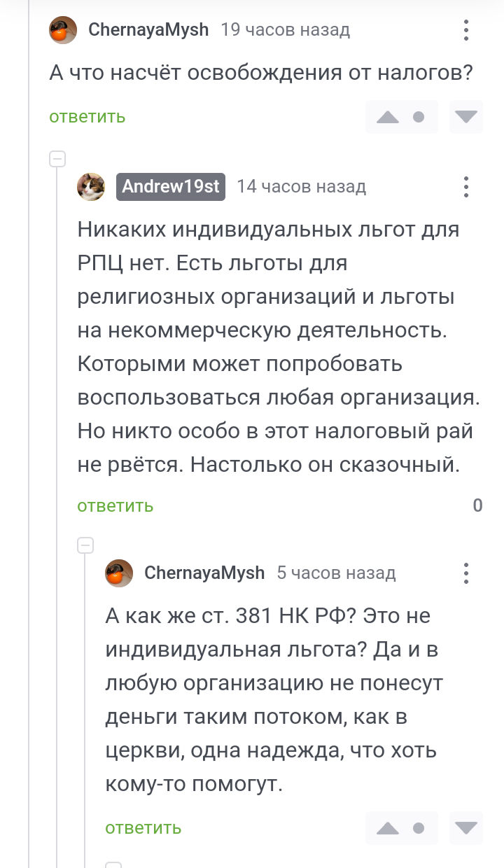This screenshot has height=868, width=504.
Task: Downvote the reply about ст. 381 НК РФ
Action: click(x=465, y=828)
